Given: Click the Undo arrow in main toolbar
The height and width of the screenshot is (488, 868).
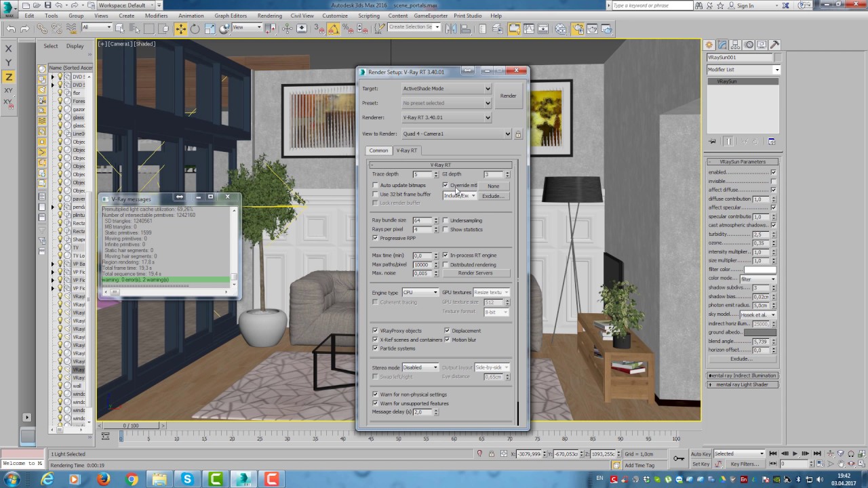Looking at the screenshot, I should tap(11, 28).
